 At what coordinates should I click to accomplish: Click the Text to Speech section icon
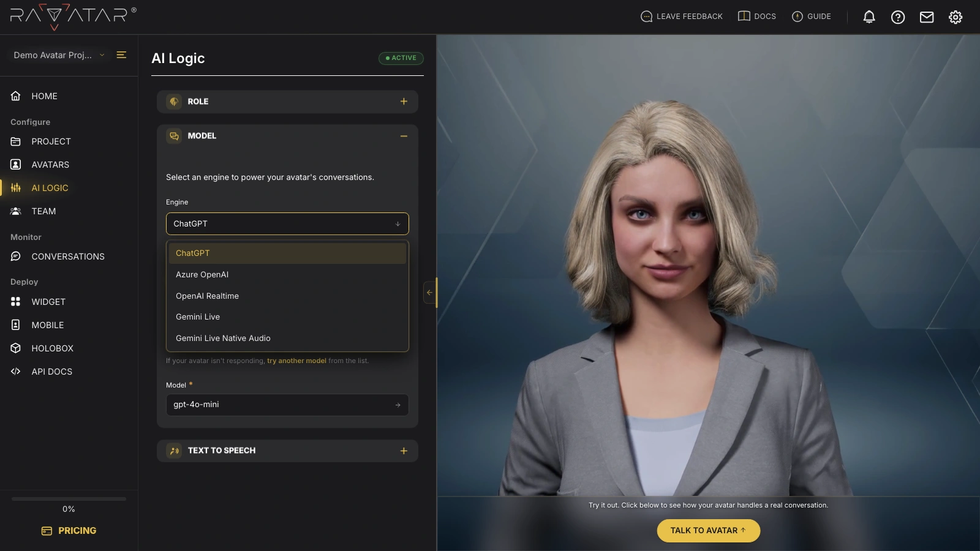[174, 451]
